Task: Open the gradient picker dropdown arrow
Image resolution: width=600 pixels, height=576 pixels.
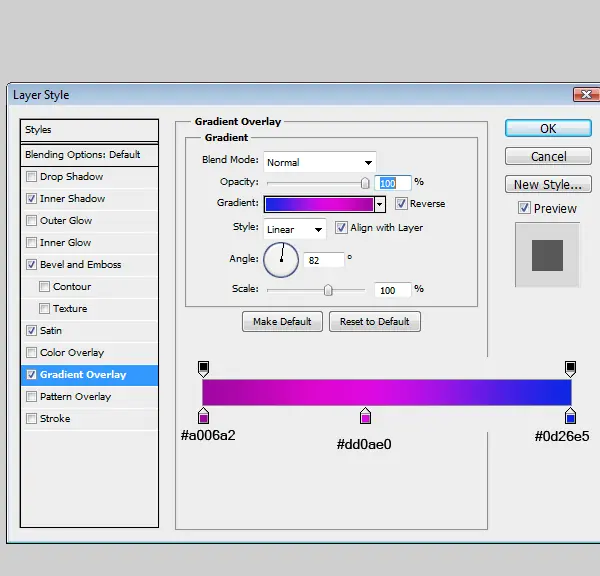Action: point(379,204)
